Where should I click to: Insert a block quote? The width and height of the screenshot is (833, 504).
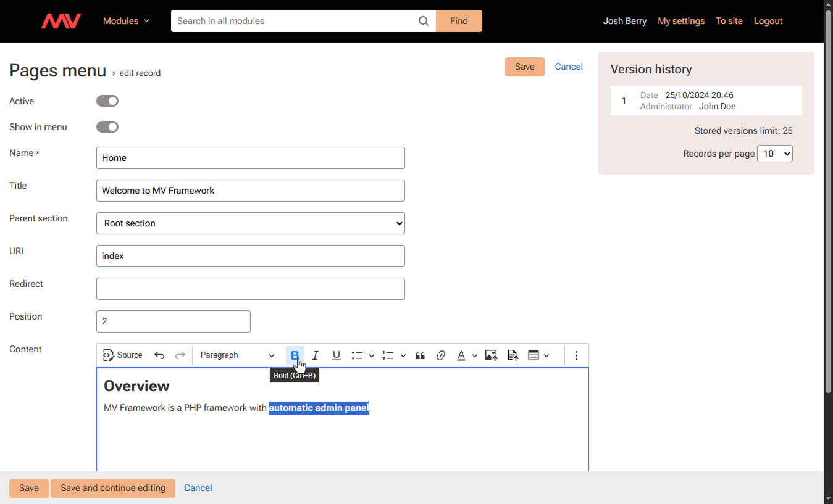[420, 355]
